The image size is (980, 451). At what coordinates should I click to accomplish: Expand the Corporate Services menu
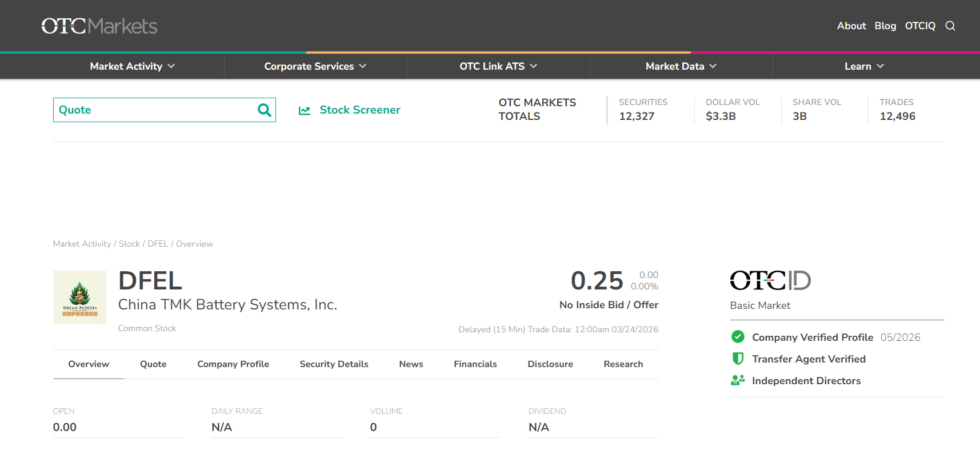315,66
